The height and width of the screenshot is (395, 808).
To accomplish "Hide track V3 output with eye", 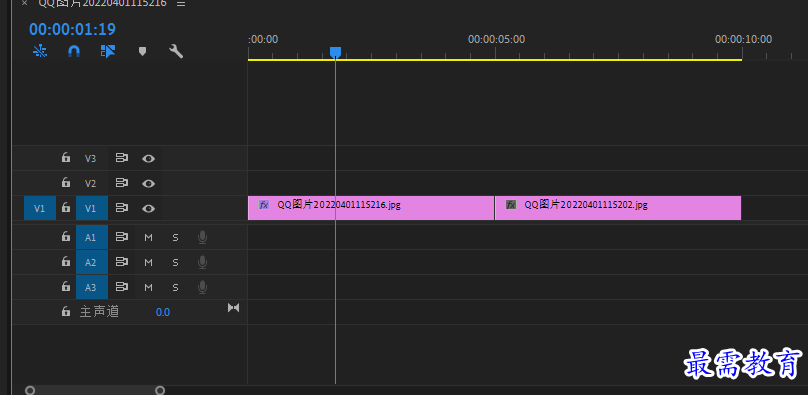I will 148,159.
